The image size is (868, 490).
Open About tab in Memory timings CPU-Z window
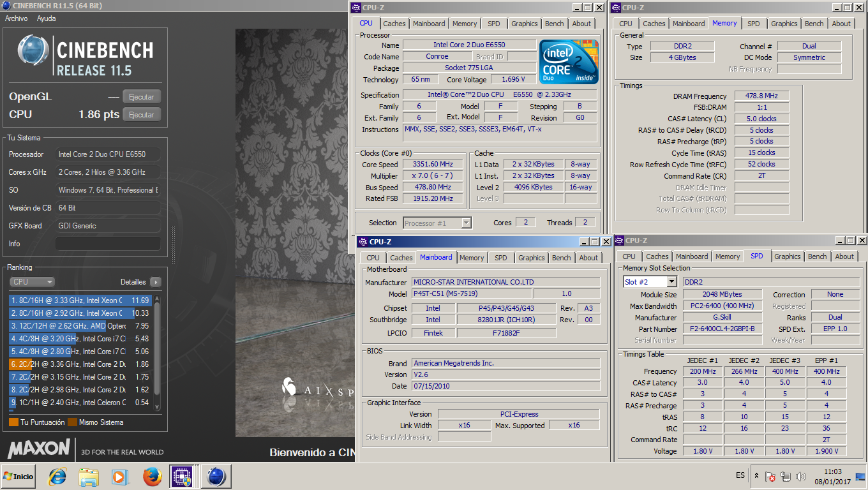tap(841, 24)
